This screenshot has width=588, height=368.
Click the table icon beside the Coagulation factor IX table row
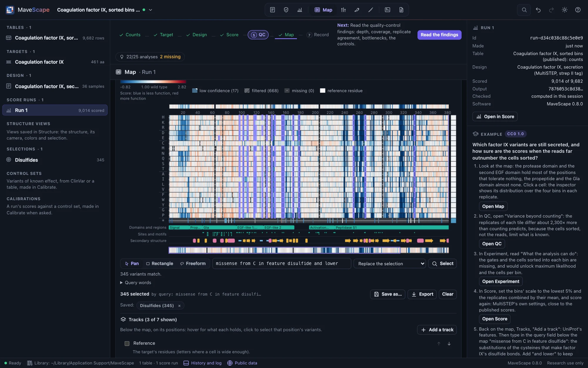9,38
